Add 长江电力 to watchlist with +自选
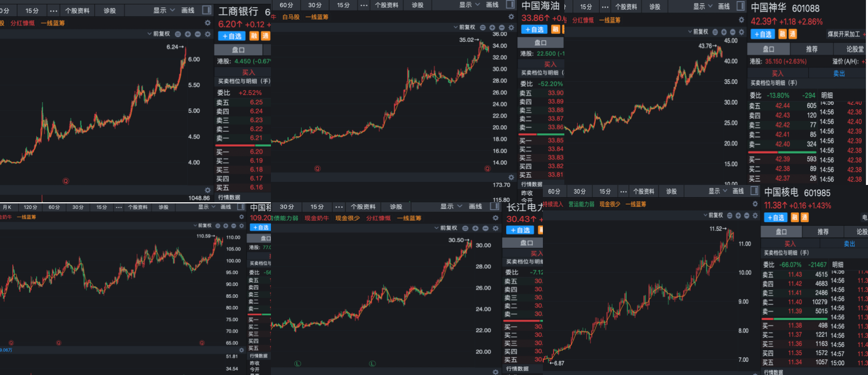868x375 pixels. click(x=519, y=230)
